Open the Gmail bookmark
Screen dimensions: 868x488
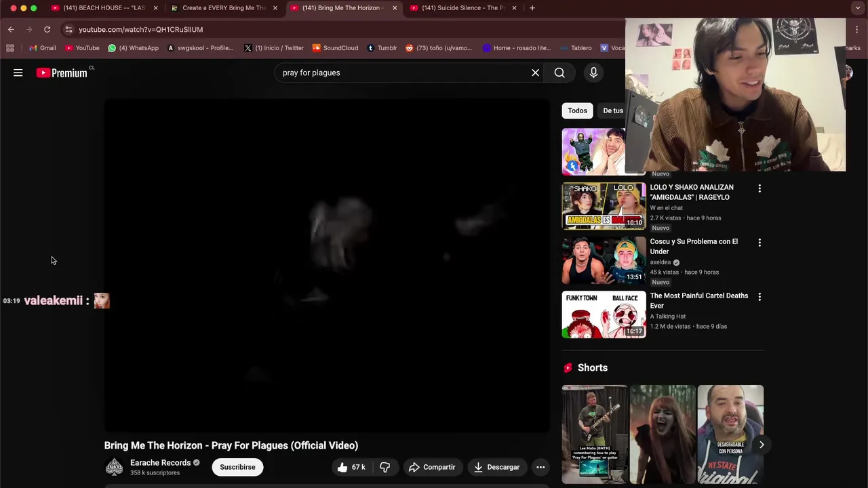click(x=43, y=48)
